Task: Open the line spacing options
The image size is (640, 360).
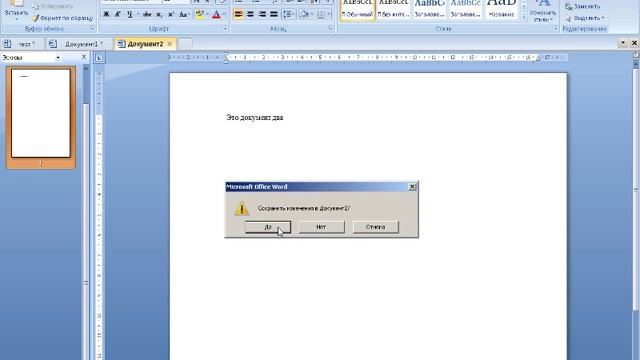Action: tap(289, 14)
